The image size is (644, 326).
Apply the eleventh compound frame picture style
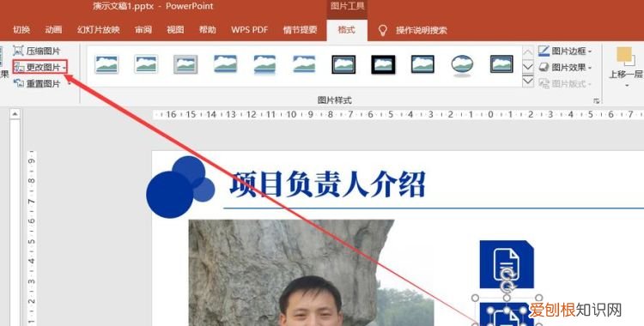click(x=501, y=64)
